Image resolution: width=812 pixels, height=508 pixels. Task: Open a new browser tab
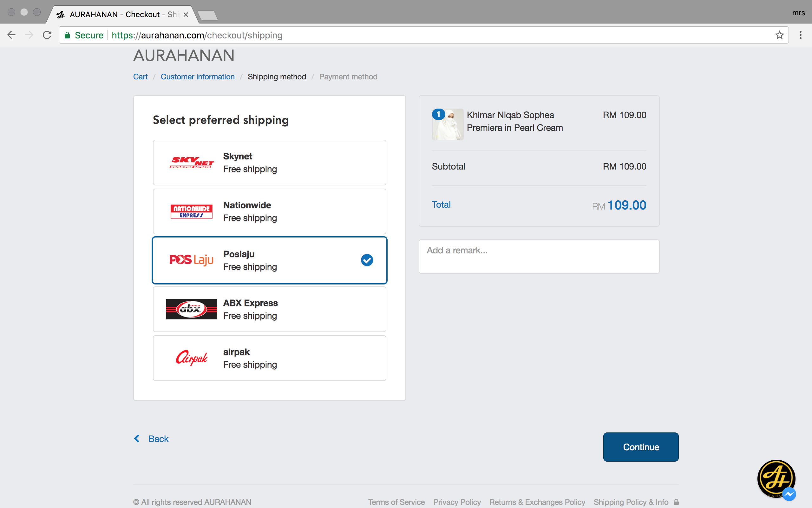point(207,15)
